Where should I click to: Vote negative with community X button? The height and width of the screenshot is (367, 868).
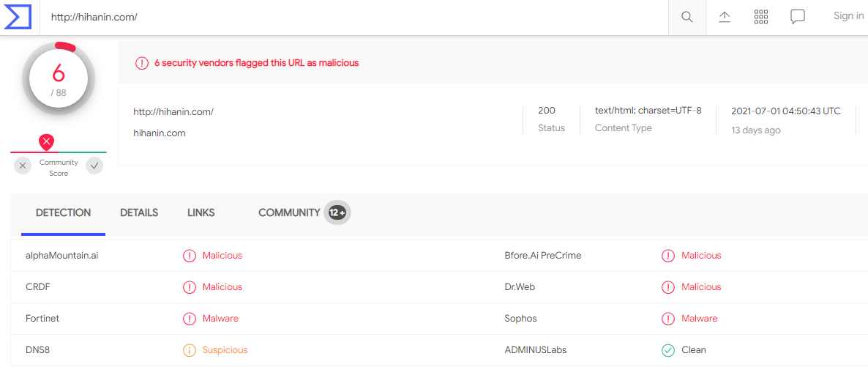point(23,166)
